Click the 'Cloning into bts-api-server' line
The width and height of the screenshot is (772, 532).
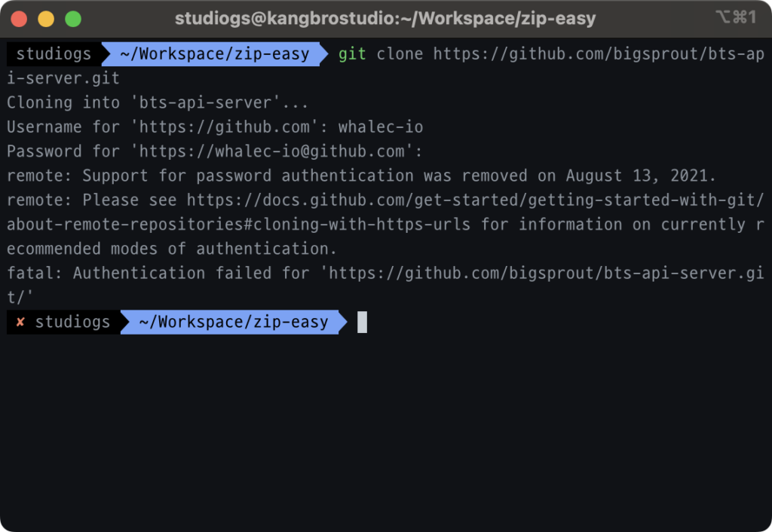coord(157,102)
